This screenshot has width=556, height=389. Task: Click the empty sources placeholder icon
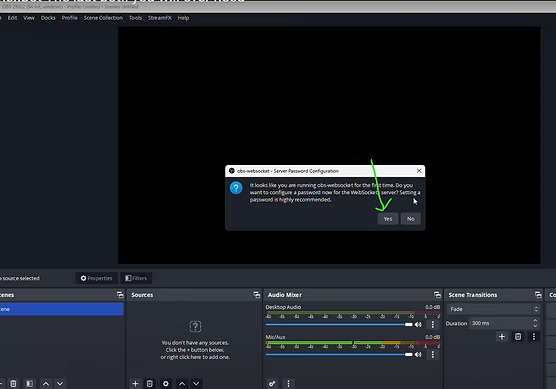coord(195,326)
